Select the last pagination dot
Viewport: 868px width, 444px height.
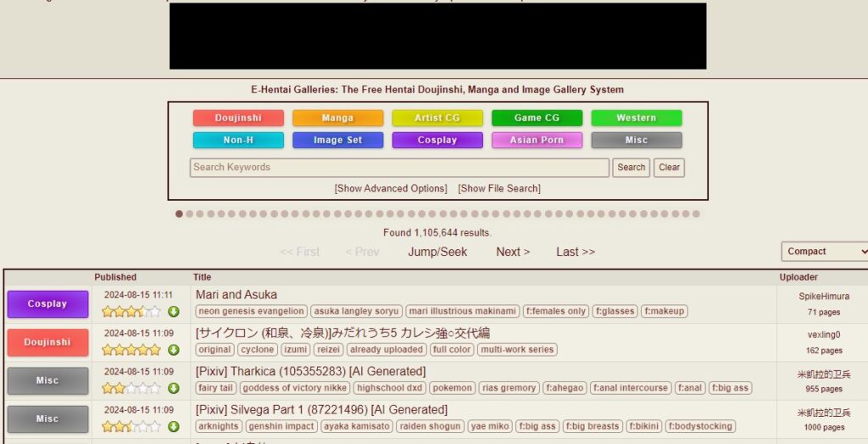(696, 214)
